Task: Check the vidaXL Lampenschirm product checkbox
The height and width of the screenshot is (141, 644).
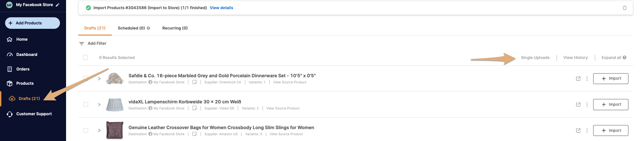Action: [86, 104]
